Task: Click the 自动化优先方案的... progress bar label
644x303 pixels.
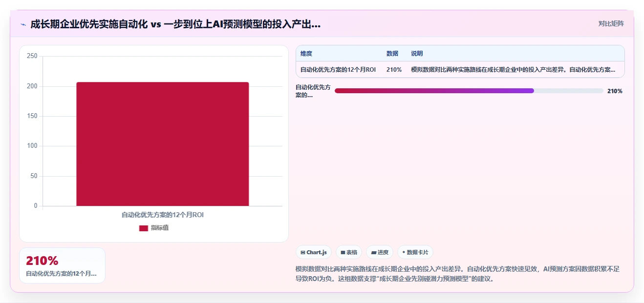Action: point(313,91)
